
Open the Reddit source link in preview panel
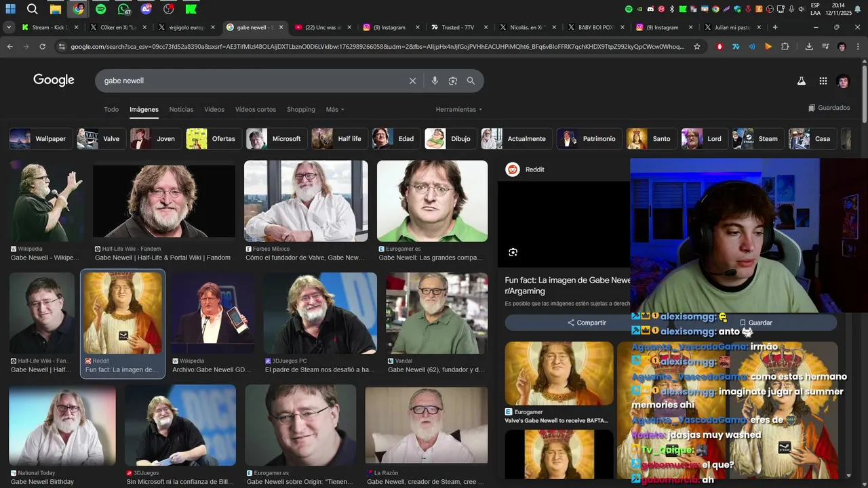point(526,169)
